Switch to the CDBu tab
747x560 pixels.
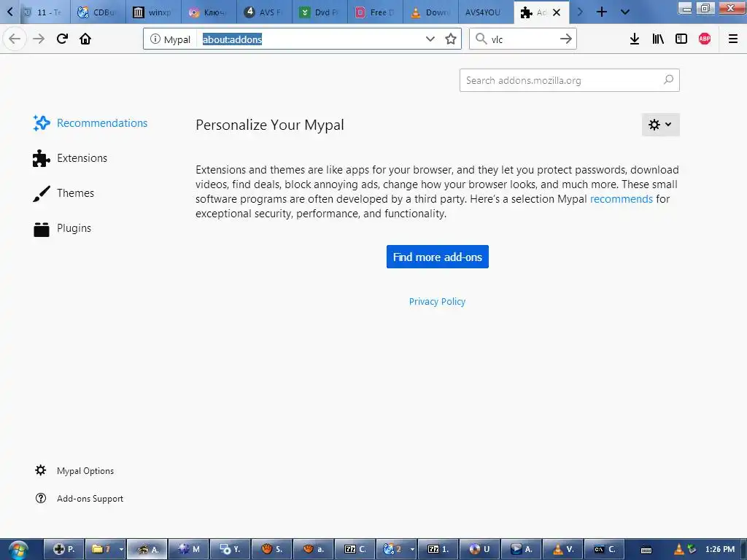[98, 12]
